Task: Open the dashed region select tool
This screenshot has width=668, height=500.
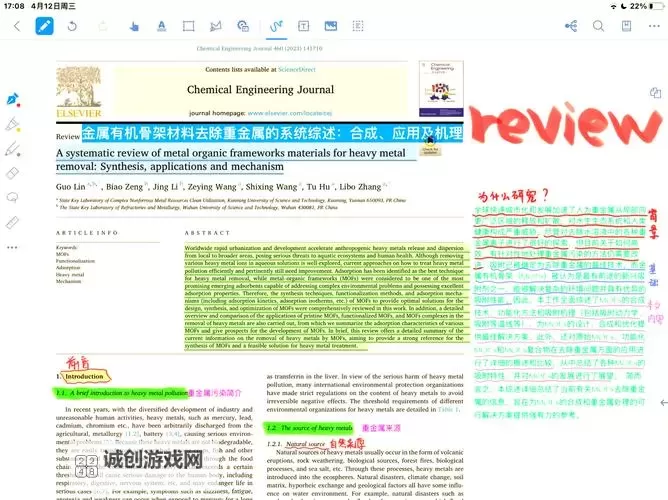Action: pos(358,26)
